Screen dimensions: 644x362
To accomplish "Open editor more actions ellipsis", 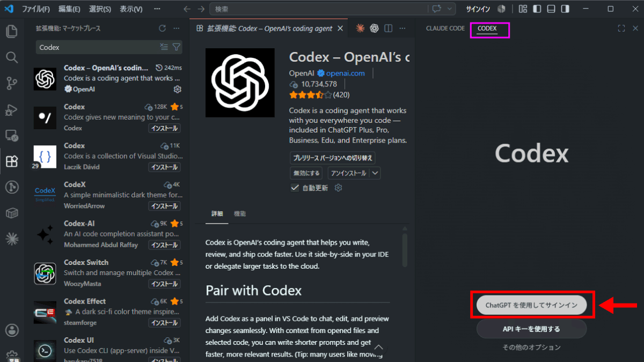I will pyautogui.click(x=402, y=28).
